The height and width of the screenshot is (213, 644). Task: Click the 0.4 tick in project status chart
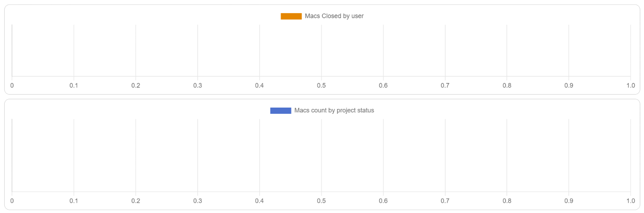(259, 201)
